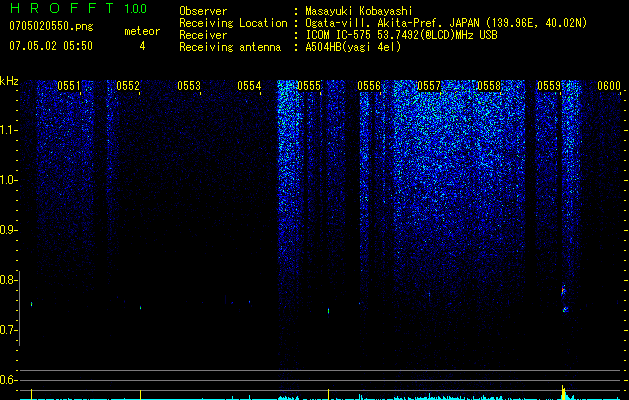The width and height of the screenshot is (629, 400).
Task: Click the 0600 time marker
Action: (609, 86)
